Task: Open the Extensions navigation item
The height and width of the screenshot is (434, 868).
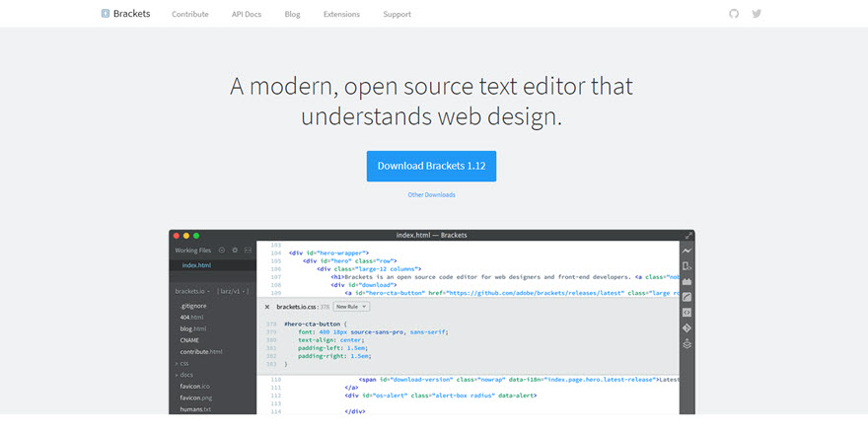Action: pyautogui.click(x=341, y=15)
